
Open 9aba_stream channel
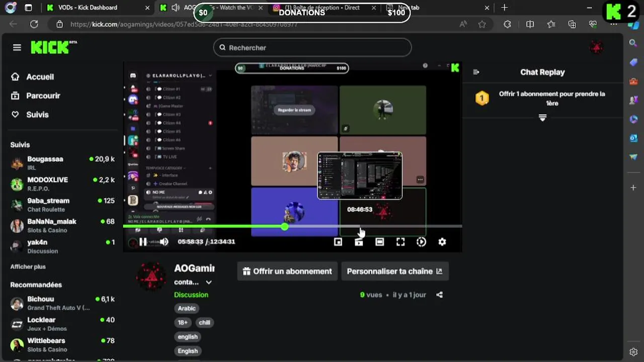point(62,205)
